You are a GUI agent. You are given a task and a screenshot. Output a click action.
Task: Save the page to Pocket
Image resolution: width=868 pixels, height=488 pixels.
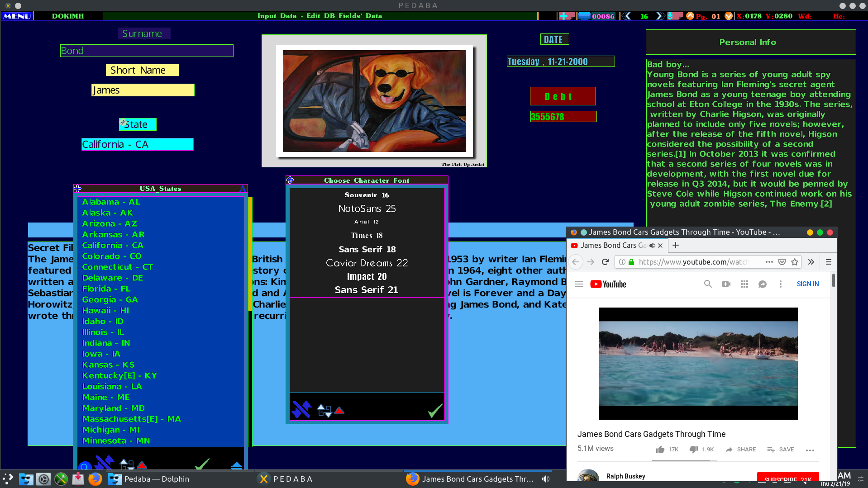pyautogui.click(x=782, y=262)
